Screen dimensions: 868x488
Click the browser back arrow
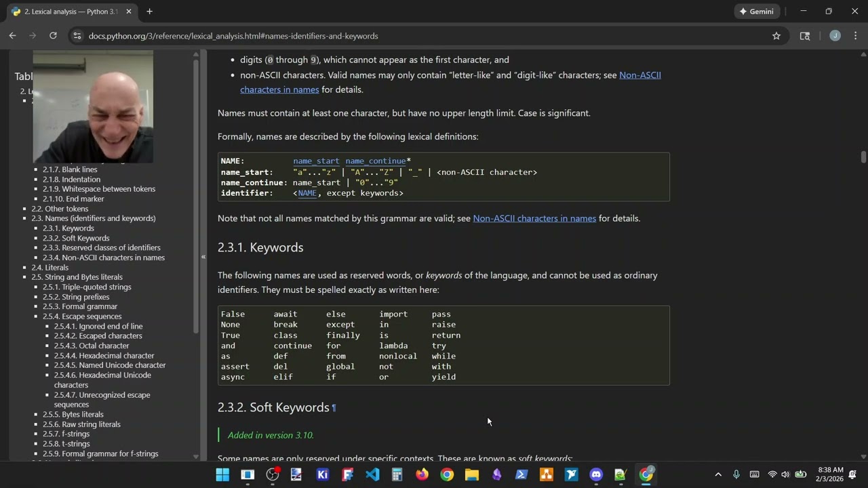coord(12,36)
